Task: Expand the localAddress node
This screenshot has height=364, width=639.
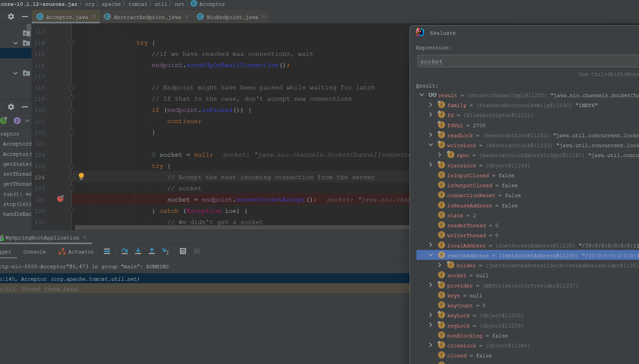Action: [431, 245]
